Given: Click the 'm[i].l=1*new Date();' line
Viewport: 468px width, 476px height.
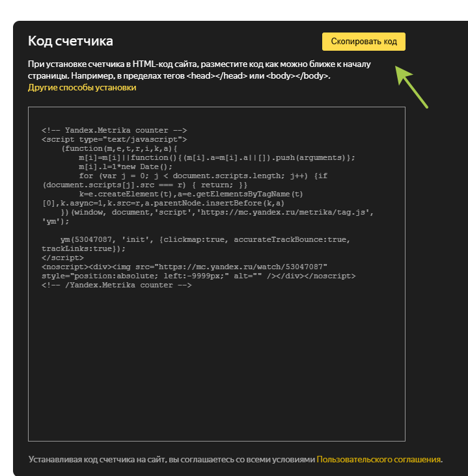Looking at the screenshot, I should click(x=126, y=166).
